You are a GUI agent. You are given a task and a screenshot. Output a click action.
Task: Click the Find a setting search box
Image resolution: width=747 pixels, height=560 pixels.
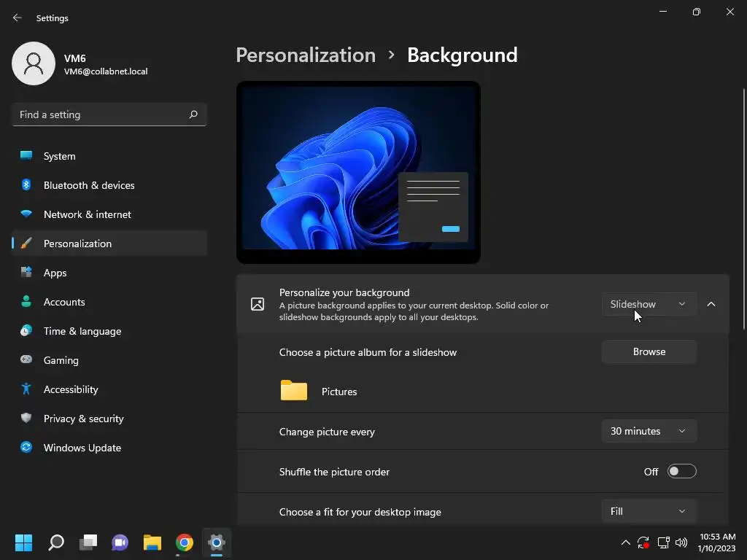click(x=109, y=114)
